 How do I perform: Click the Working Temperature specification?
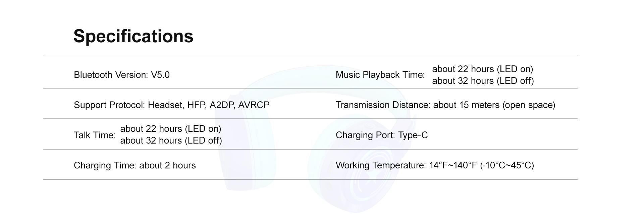pos(435,165)
